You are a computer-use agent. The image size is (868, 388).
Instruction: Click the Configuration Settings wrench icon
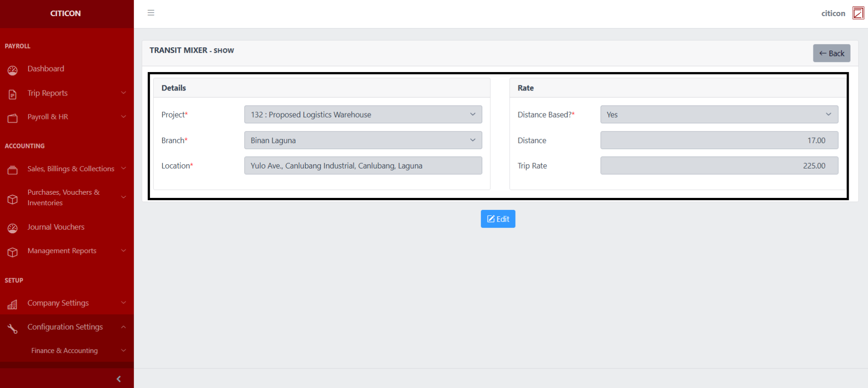tap(12, 328)
